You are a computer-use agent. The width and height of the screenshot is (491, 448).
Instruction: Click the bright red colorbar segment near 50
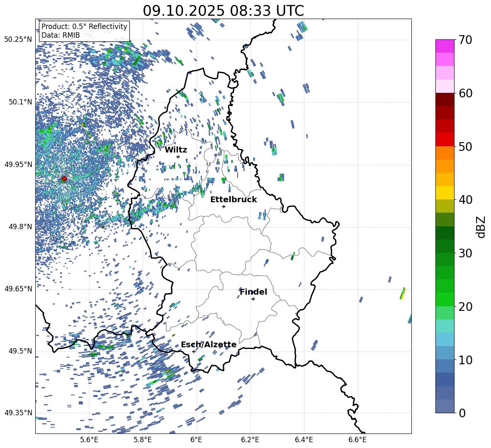pos(445,140)
